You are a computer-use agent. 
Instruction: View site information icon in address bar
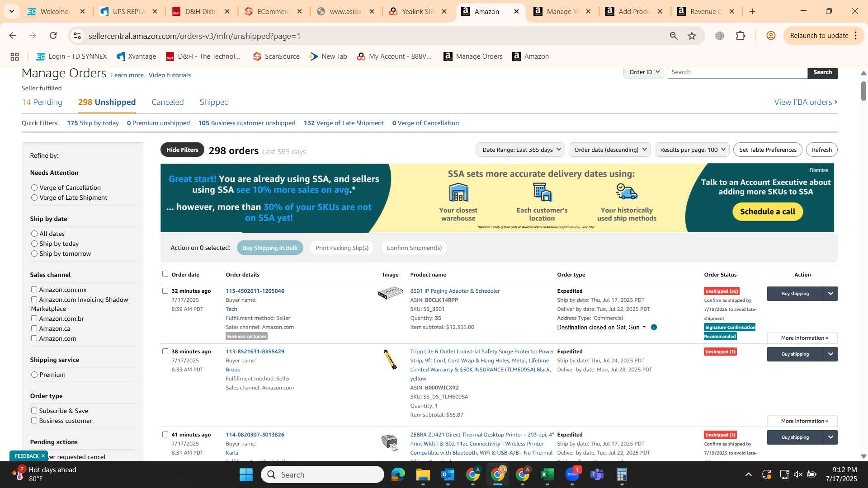[77, 36]
